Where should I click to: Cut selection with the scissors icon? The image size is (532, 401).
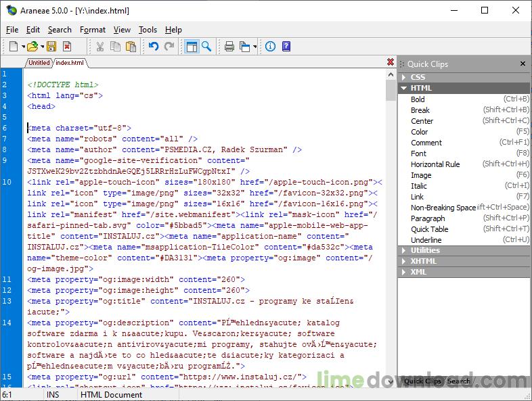(x=99, y=47)
